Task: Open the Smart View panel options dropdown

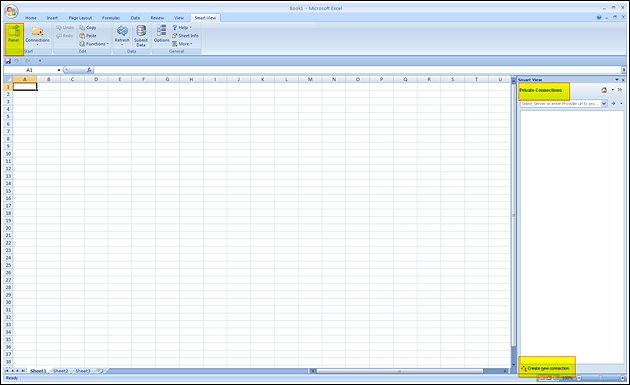Action: click(617, 80)
